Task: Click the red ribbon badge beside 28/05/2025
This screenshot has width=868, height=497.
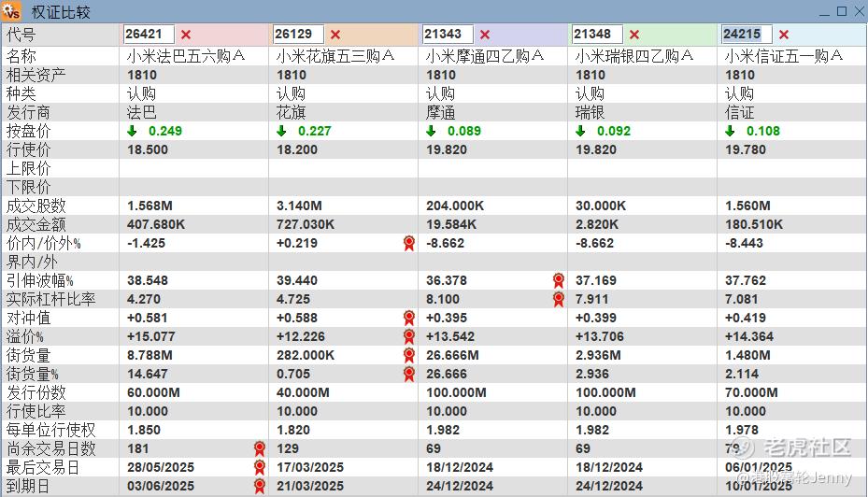Action: [x=260, y=468]
